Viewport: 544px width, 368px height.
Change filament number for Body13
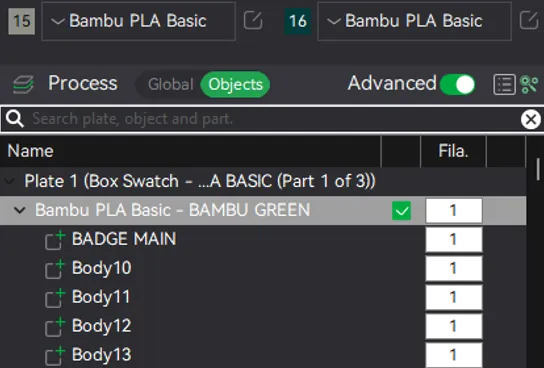(454, 355)
